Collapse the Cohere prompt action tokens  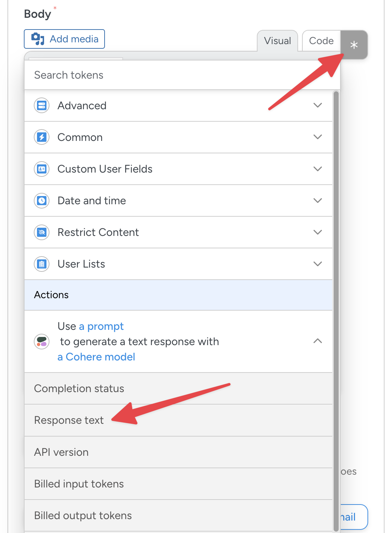tap(317, 341)
